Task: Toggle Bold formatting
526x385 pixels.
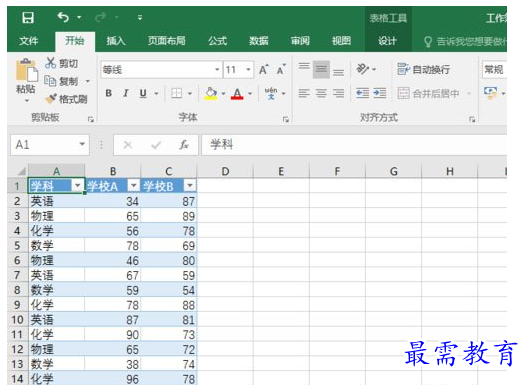Action: tap(109, 93)
